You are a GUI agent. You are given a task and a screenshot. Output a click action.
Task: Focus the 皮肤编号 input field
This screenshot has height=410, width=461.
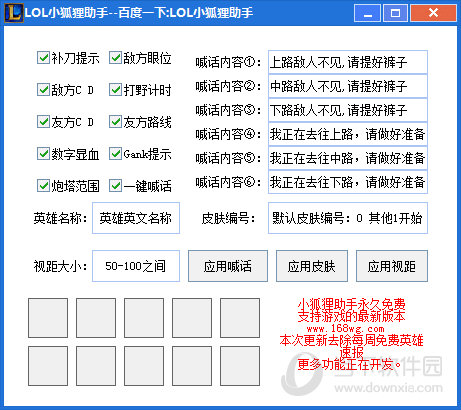348,218
